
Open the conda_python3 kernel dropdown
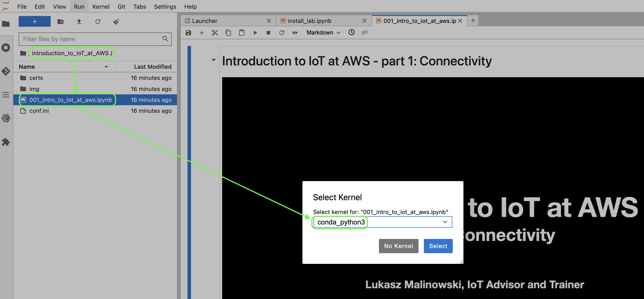coord(382,222)
